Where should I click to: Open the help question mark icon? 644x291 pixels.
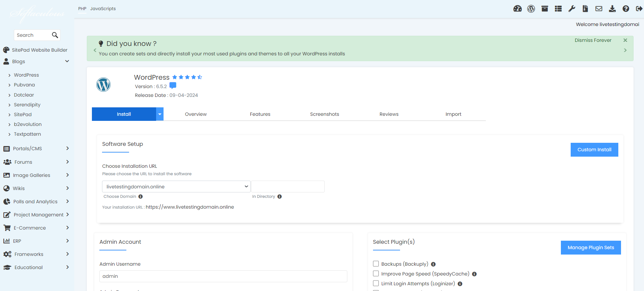click(626, 9)
